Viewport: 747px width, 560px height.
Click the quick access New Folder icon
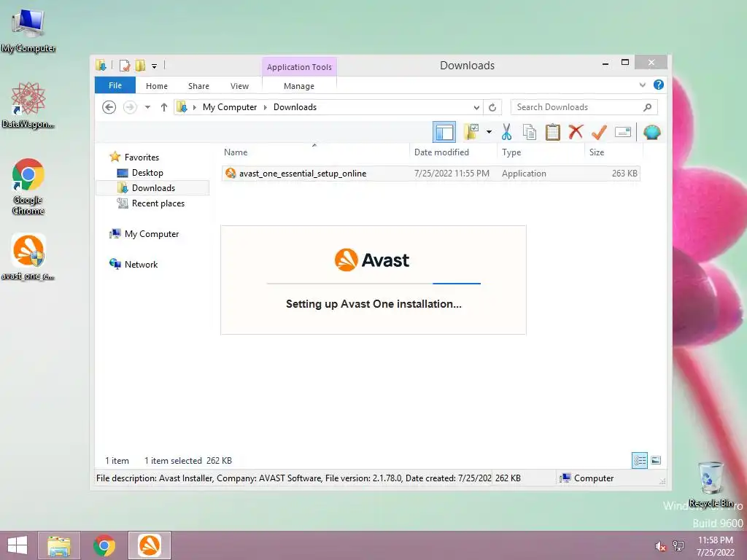point(140,66)
